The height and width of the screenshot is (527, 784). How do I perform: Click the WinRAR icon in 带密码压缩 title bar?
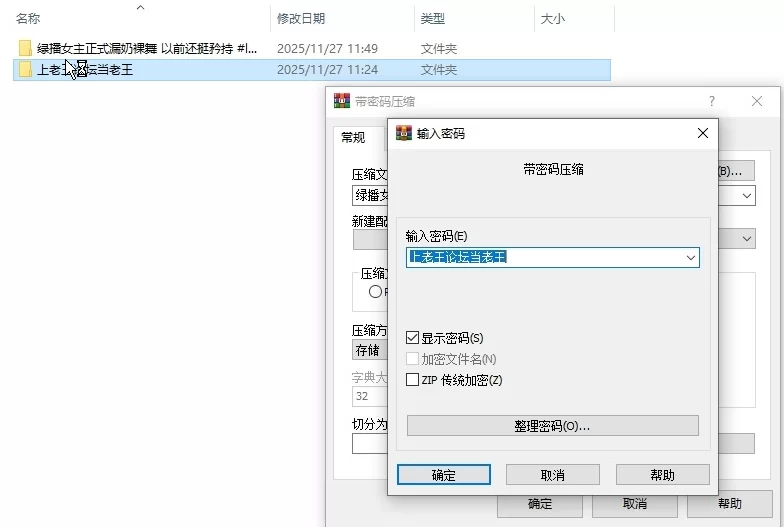[342, 101]
